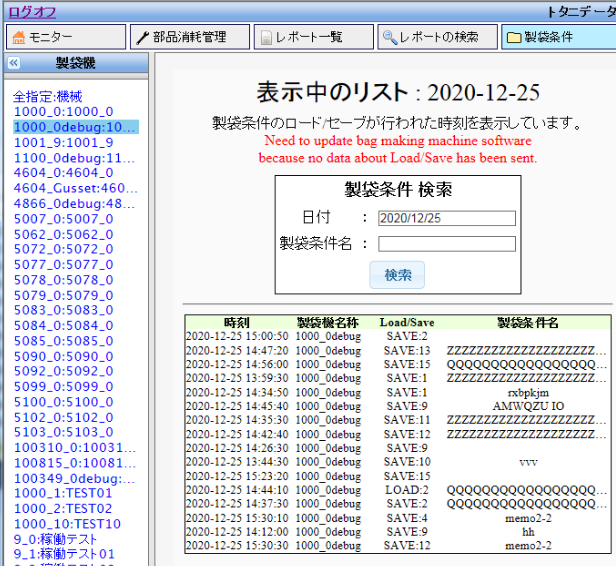Click the LOAD:2 table row entry
Viewport: 616px width, 566px height.
pyautogui.click(x=407, y=490)
